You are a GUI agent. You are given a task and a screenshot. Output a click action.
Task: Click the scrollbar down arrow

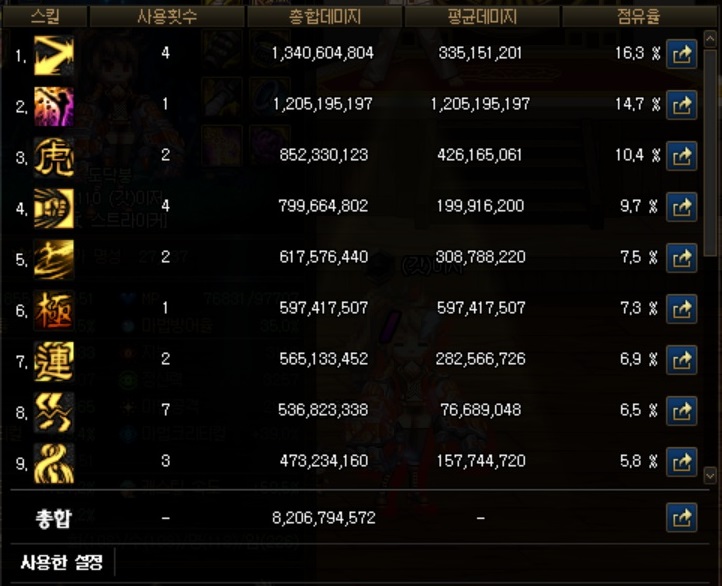[710, 475]
